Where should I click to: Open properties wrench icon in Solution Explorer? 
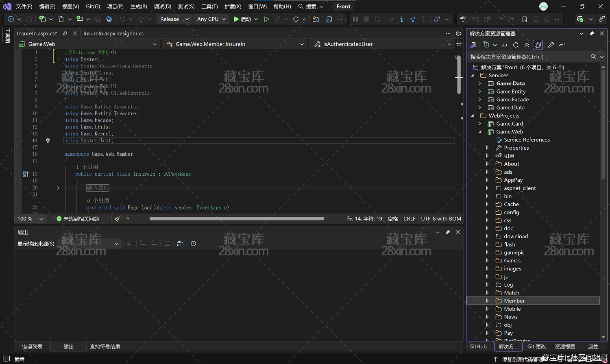point(551,45)
